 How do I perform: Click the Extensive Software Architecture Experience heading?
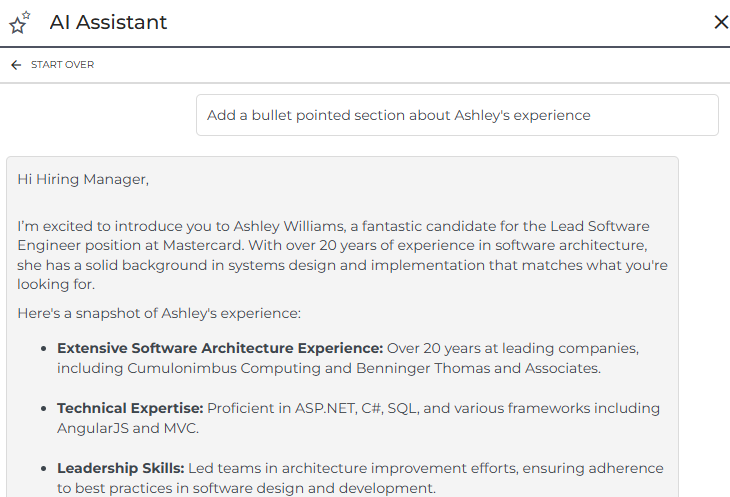pyautogui.click(x=220, y=348)
